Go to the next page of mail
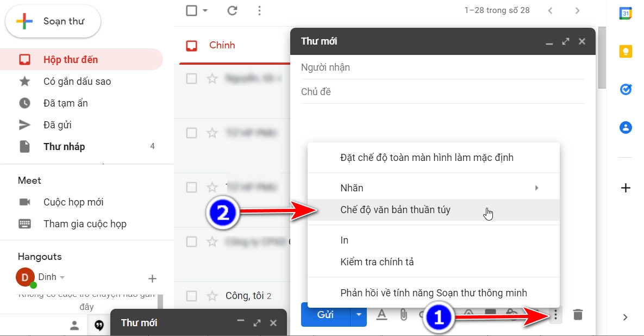The height and width of the screenshot is (336, 644). (x=578, y=11)
